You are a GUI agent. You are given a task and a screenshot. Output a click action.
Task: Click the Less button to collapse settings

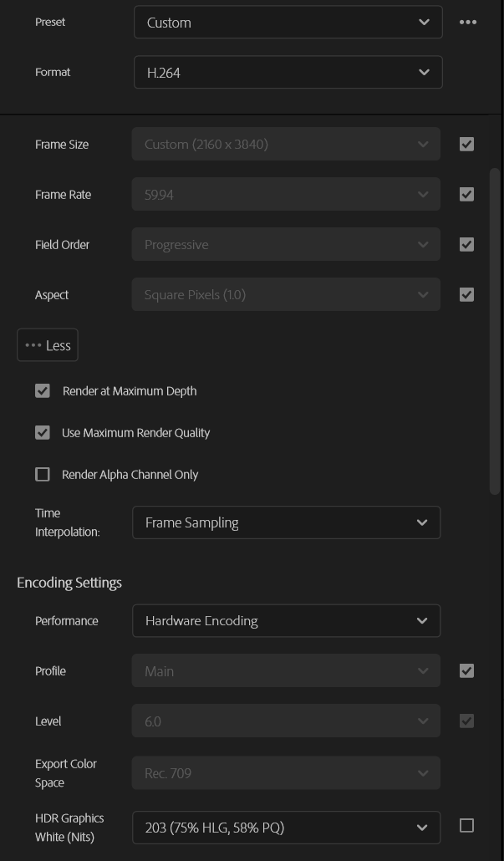click(x=48, y=345)
